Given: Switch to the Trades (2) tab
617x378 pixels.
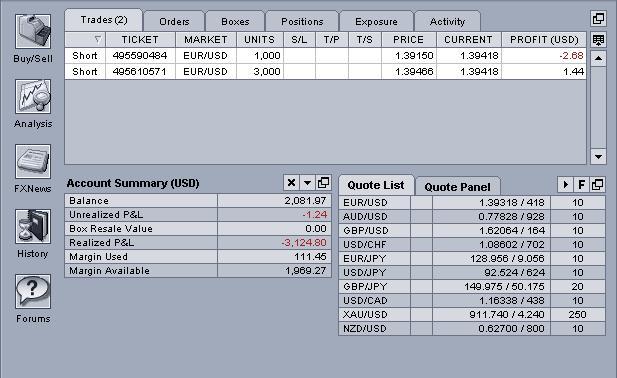Looking at the screenshot, I should (104, 20).
